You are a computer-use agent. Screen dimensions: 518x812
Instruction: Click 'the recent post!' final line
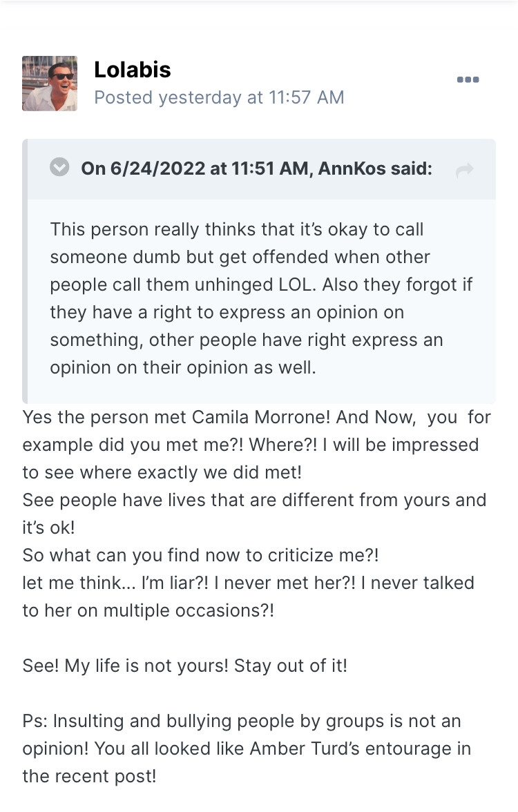89,775
